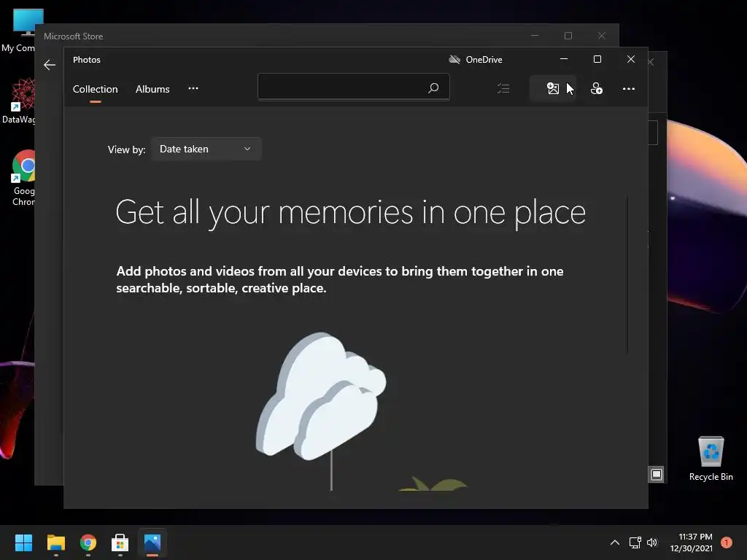Viewport: 747px width, 560px height.
Task: Close the Photos window
Action: coord(631,59)
